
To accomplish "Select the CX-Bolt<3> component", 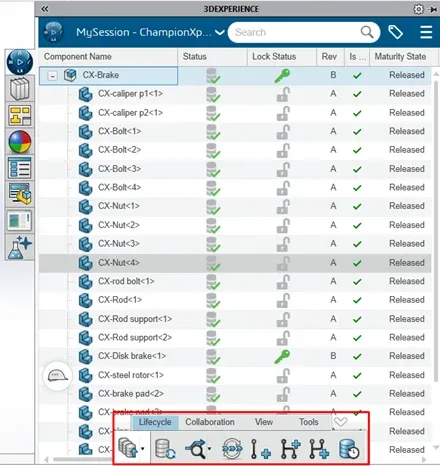I will (119, 169).
